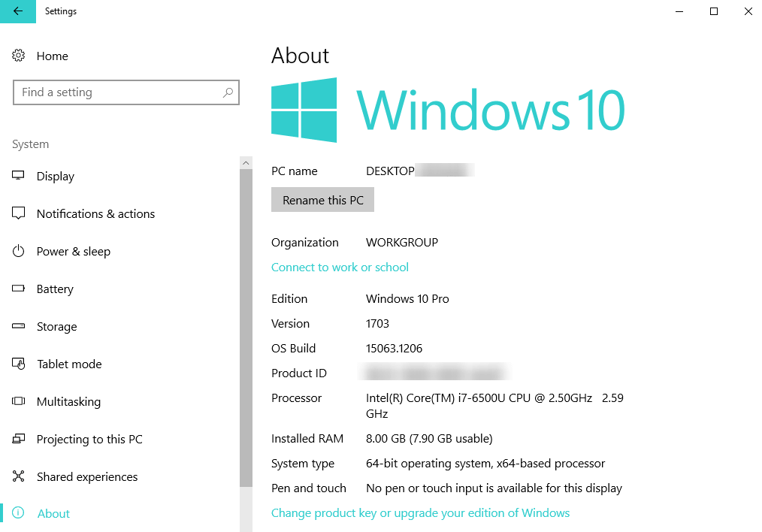Click the DESKTOP PC name value
The width and height of the screenshot is (762, 532).
(x=390, y=171)
